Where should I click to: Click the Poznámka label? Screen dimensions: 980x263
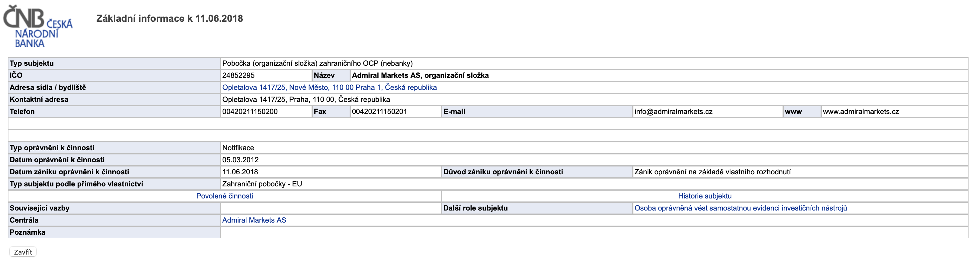(27, 232)
